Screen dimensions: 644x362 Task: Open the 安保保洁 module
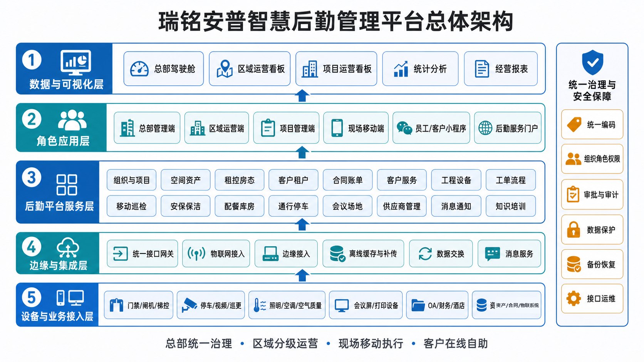[x=186, y=206]
